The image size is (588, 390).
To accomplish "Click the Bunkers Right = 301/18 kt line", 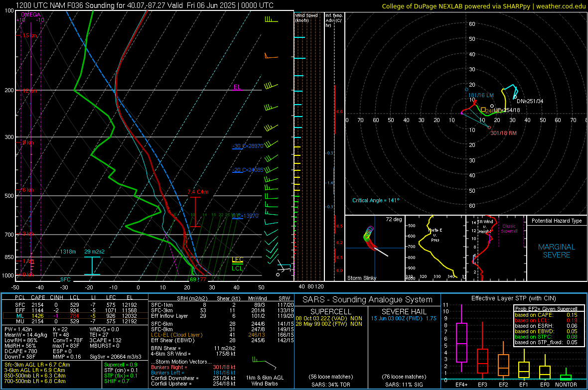I will click(193, 368).
